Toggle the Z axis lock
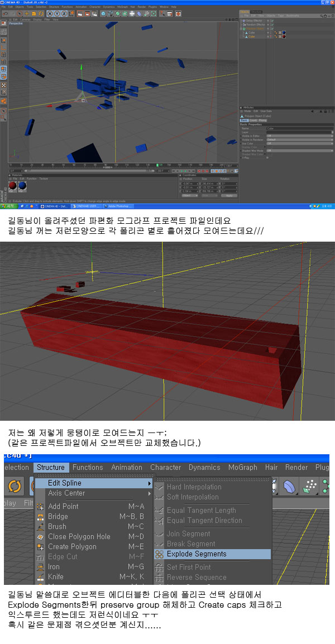This screenshot has height=644, width=335. tap(63, 13)
